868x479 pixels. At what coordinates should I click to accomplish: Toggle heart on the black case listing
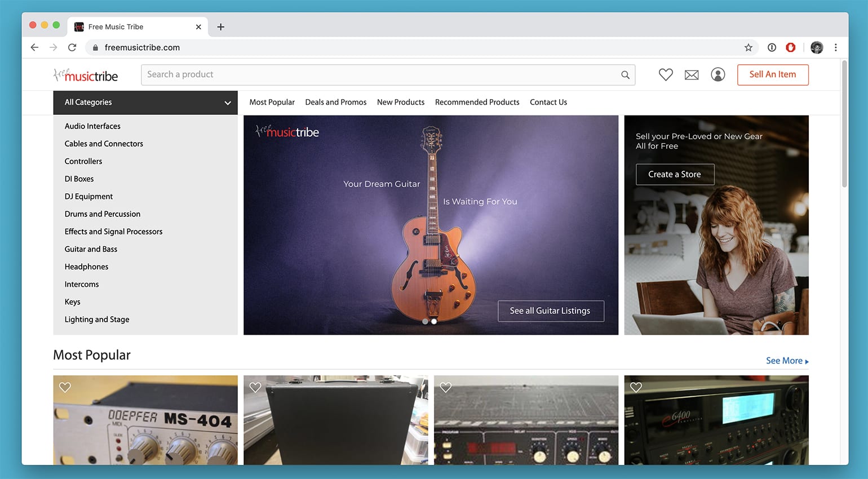point(255,388)
